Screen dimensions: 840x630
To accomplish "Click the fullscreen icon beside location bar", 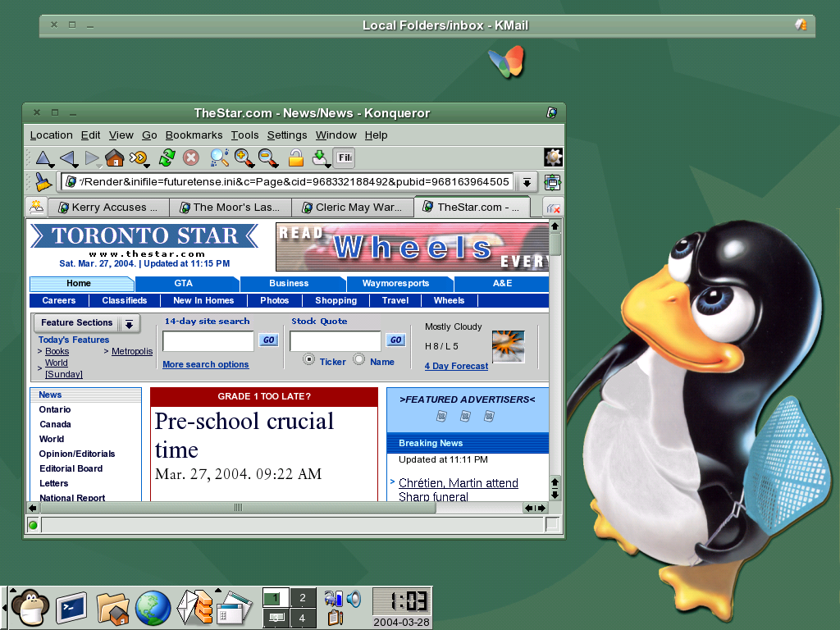I will 552,182.
